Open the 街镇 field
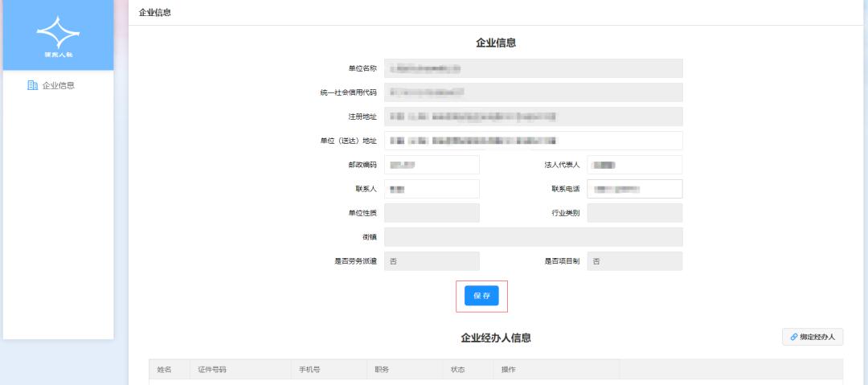Image resolution: width=868 pixels, height=385 pixels. coord(534,237)
